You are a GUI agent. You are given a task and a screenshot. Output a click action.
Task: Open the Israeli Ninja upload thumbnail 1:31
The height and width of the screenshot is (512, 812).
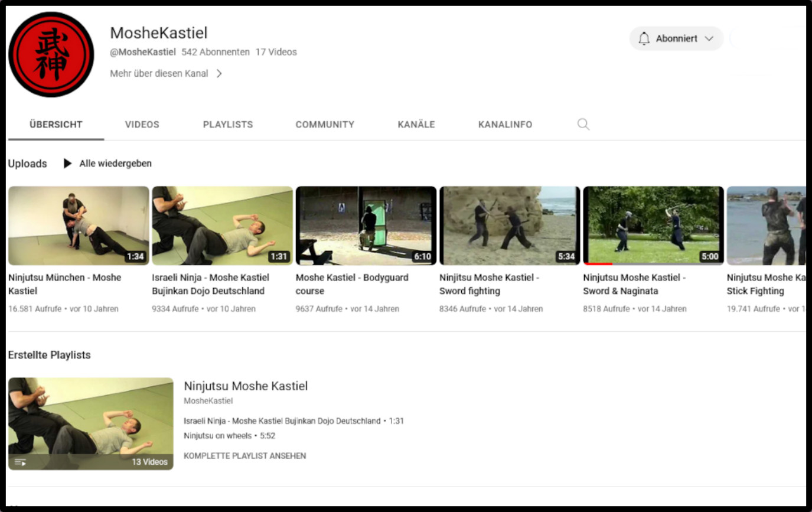click(x=222, y=226)
